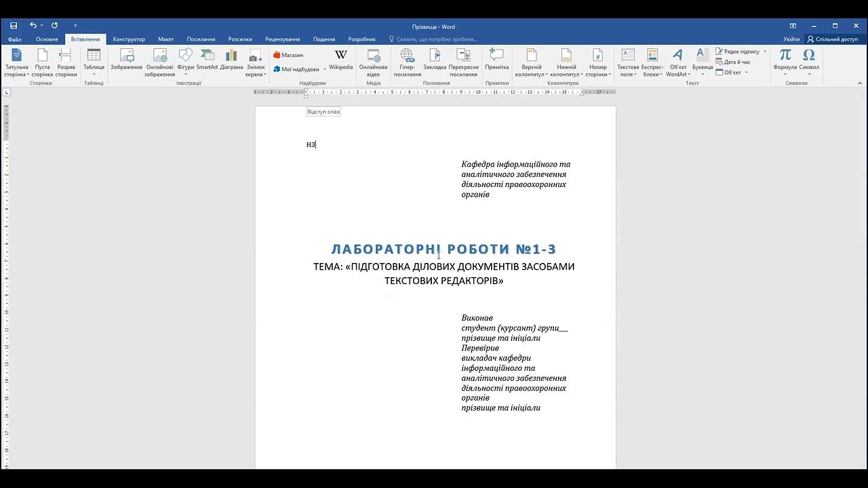Insert Рядок підпису signature line
The width and height of the screenshot is (868, 488).
737,52
